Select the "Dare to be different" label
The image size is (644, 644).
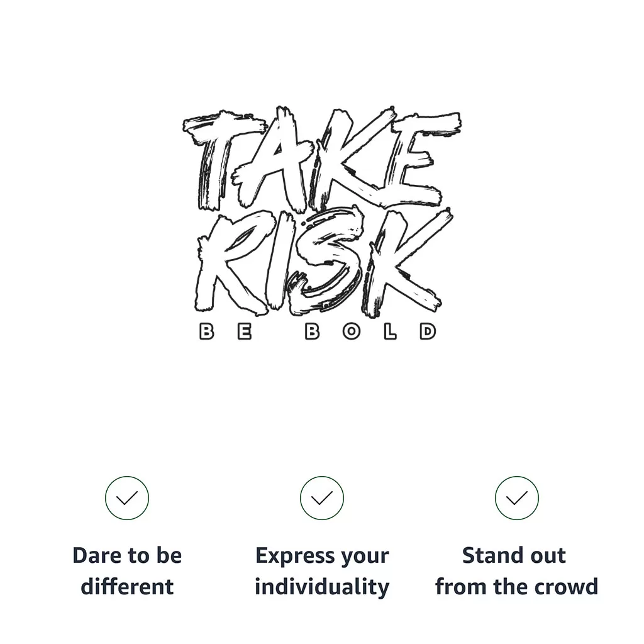pyautogui.click(x=127, y=571)
